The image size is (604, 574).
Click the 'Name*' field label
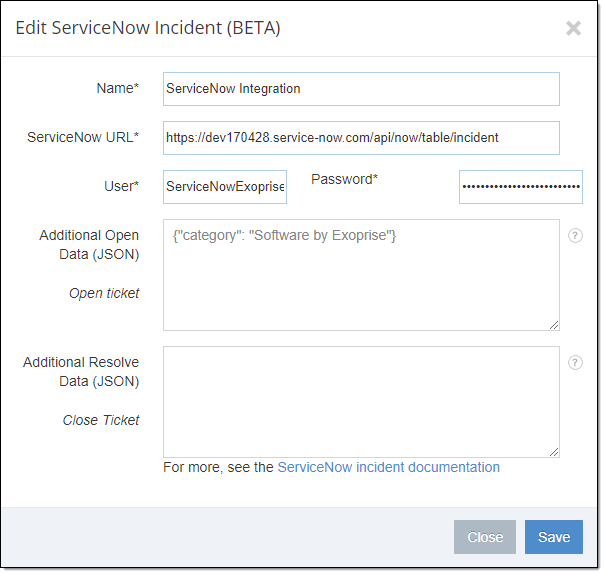[x=117, y=88]
